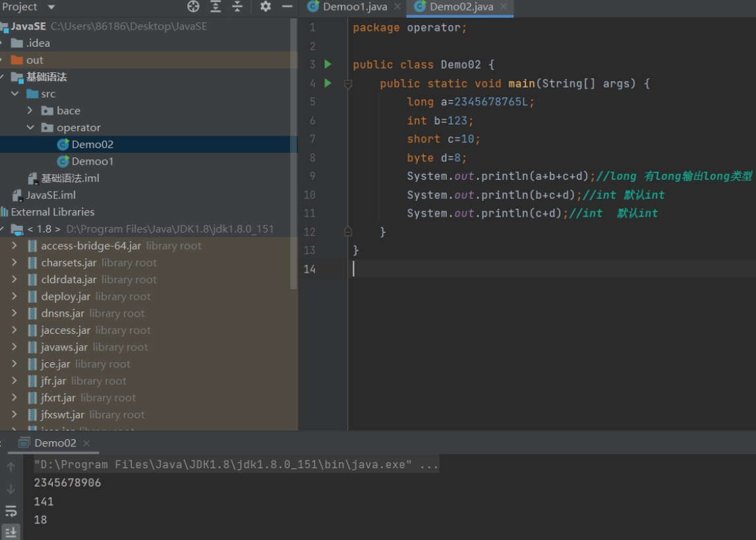The width and height of the screenshot is (756, 540).
Task: Click console output 18
Action: tap(40, 520)
